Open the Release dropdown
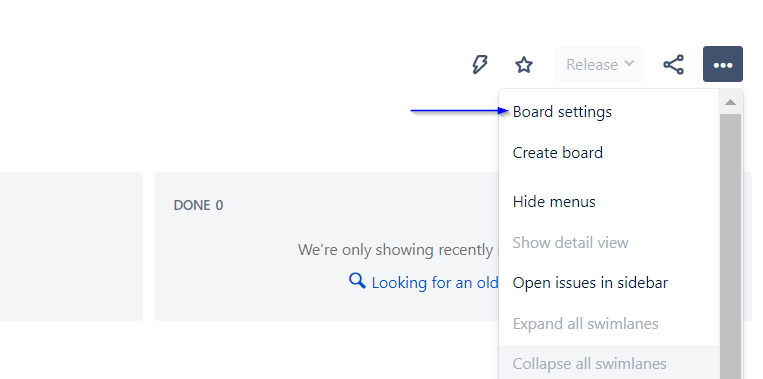Screen dimensions: 763x379 [600, 64]
